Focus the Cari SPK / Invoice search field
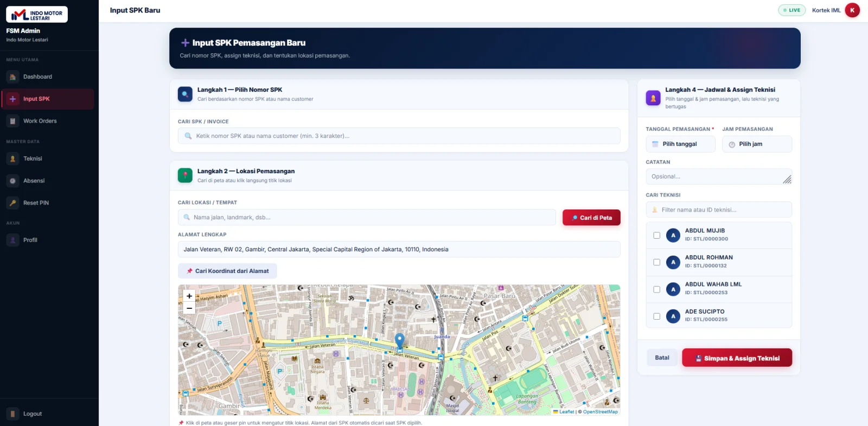Viewport: 868px width, 426px height. 399,136
